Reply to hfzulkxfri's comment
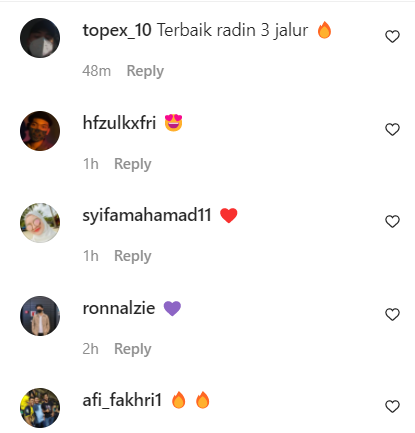The height and width of the screenshot is (433, 415). [x=133, y=164]
